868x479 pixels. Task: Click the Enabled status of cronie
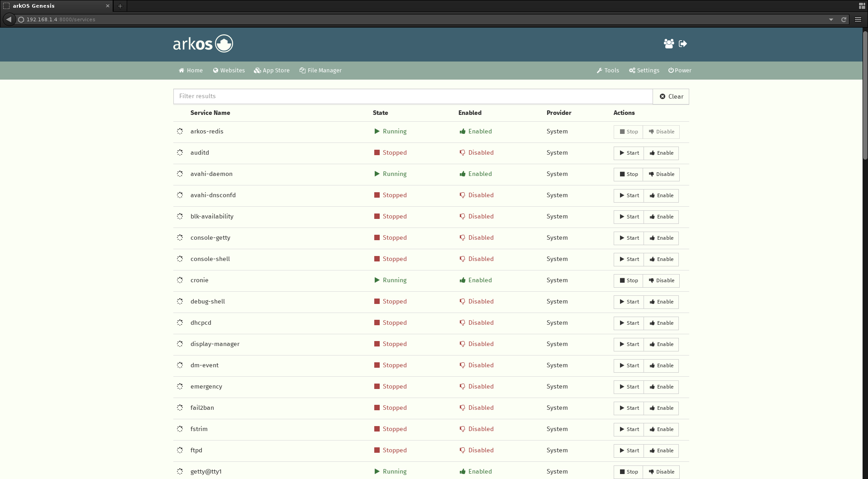pos(476,280)
